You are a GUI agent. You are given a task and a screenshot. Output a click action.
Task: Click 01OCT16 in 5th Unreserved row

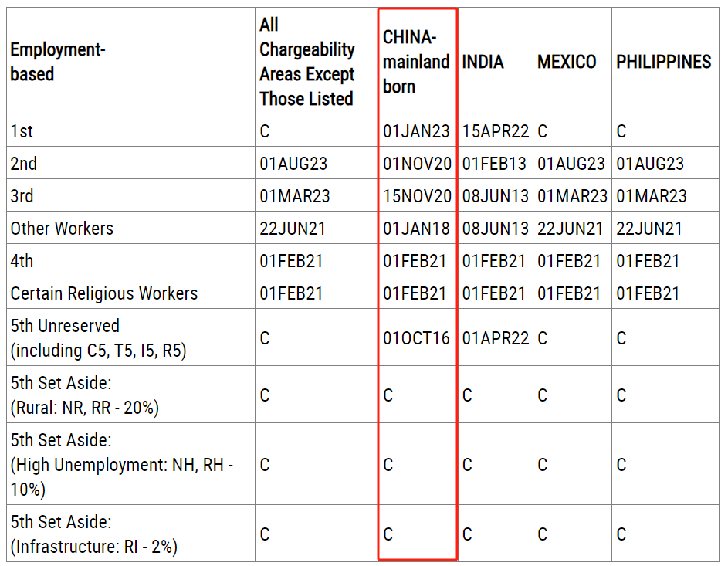tap(416, 338)
